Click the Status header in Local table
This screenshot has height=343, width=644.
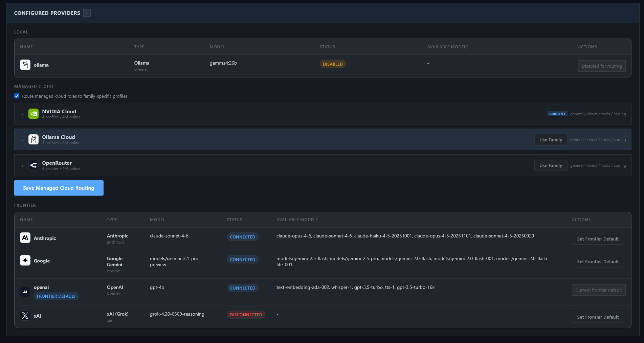tap(327, 47)
